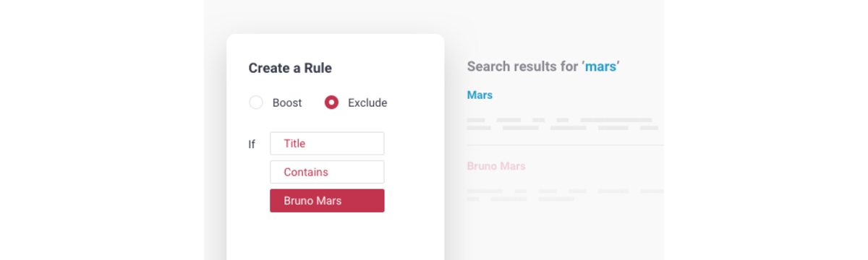Open the faded Bruno Mars result

496,166
